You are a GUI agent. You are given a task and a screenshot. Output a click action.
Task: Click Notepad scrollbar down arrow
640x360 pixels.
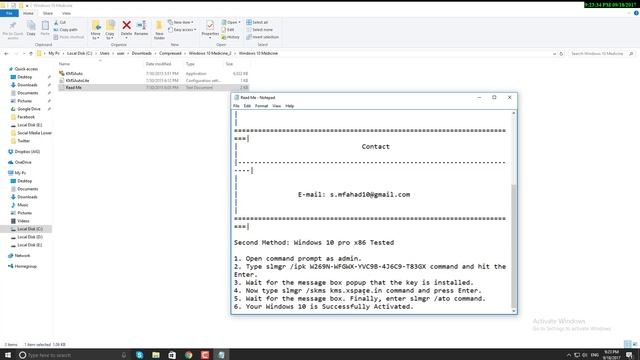click(x=513, y=311)
